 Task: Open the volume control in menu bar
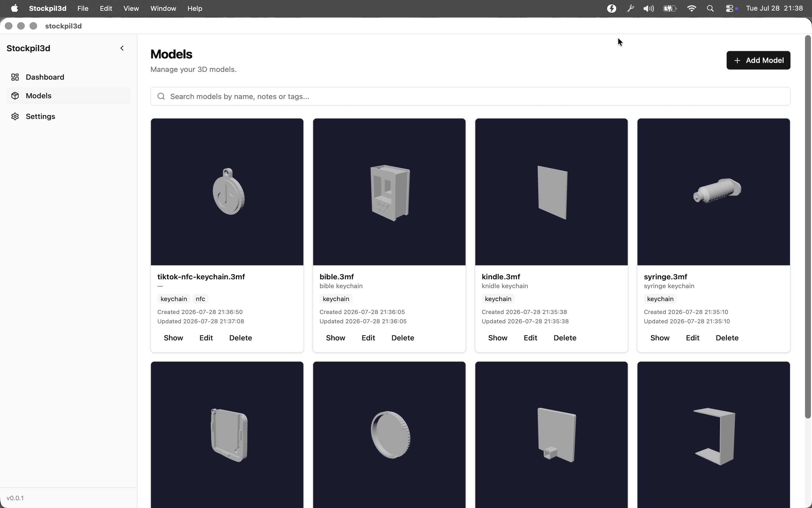pos(648,8)
